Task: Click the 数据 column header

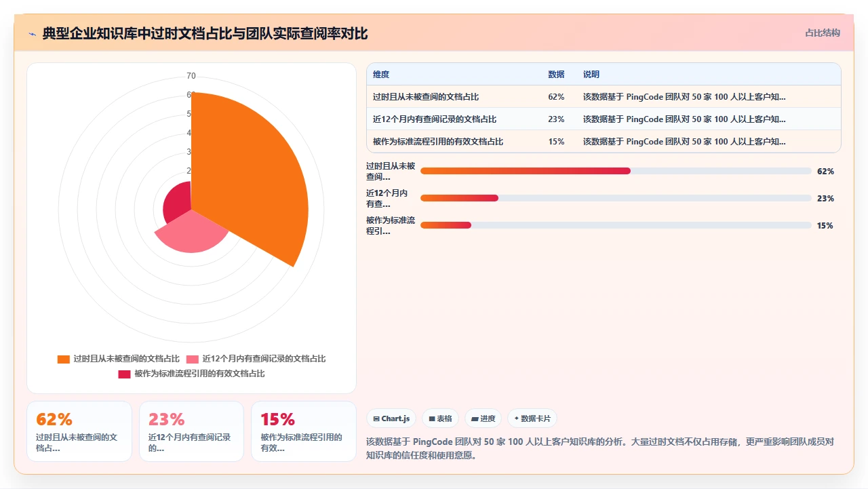Action: (556, 75)
